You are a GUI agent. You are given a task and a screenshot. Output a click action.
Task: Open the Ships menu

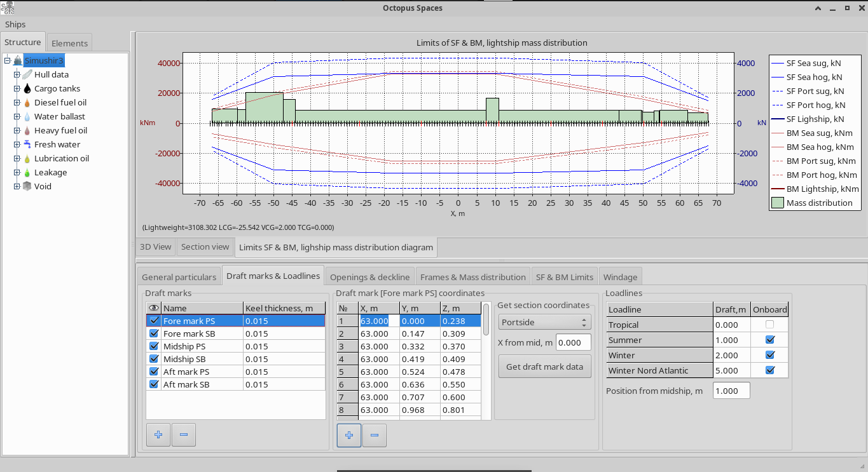[x=15, y=24]
